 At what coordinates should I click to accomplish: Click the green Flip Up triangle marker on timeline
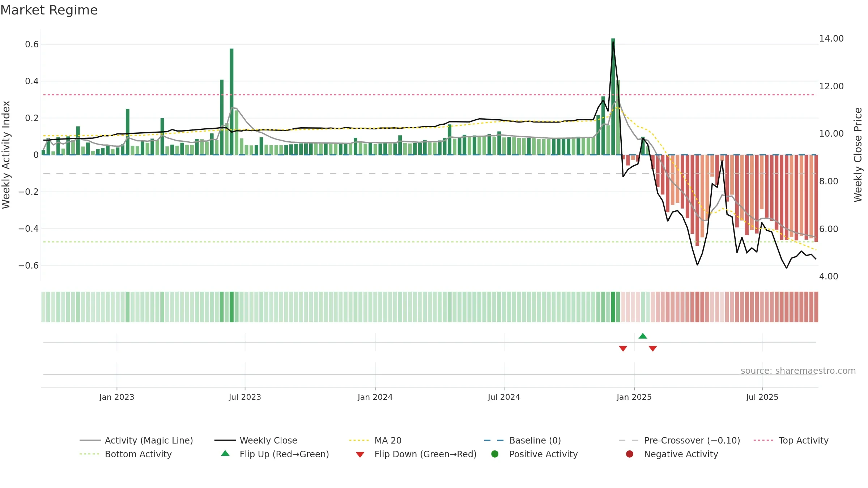[x=643, y=336]
